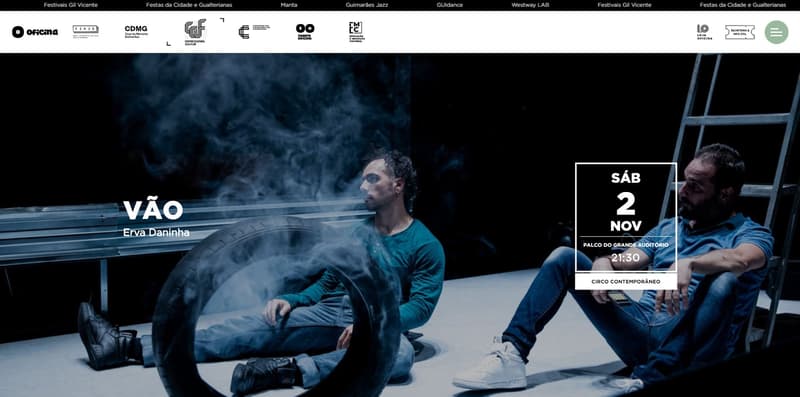
Task: Click the 21:30 time text
Action: (626, 258)
